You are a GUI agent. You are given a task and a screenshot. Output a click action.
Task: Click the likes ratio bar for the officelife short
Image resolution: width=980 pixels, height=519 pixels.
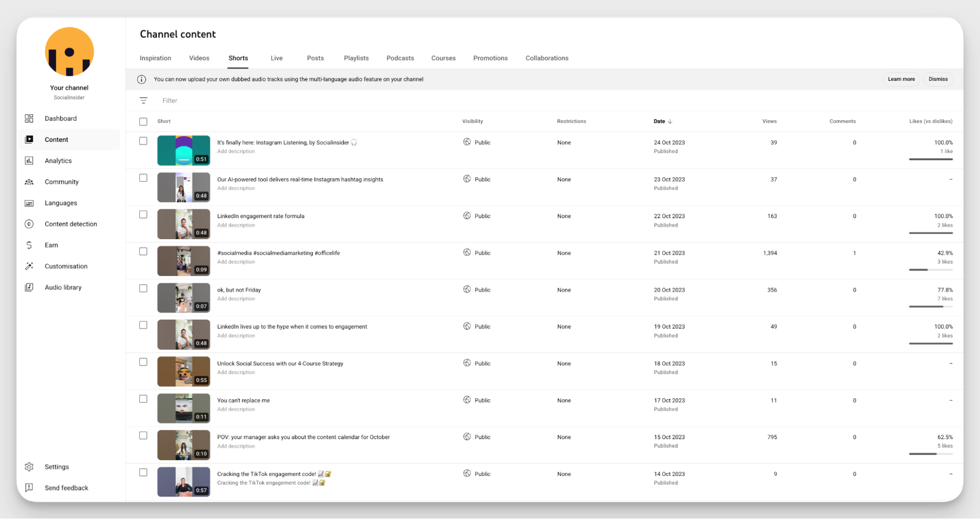point(930,269)
